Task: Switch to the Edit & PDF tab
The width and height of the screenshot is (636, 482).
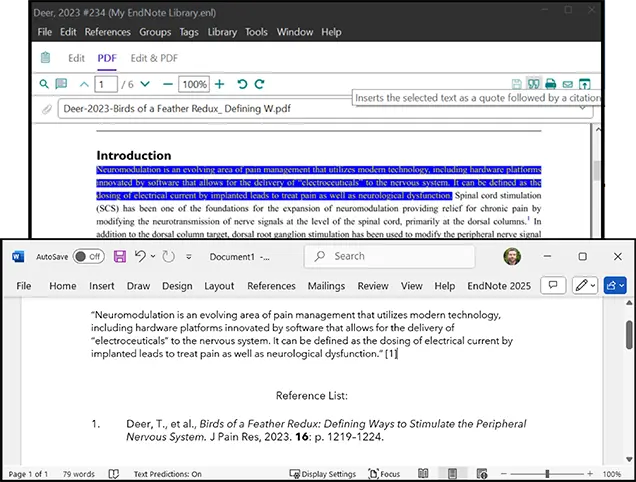Action: point(154,58)
